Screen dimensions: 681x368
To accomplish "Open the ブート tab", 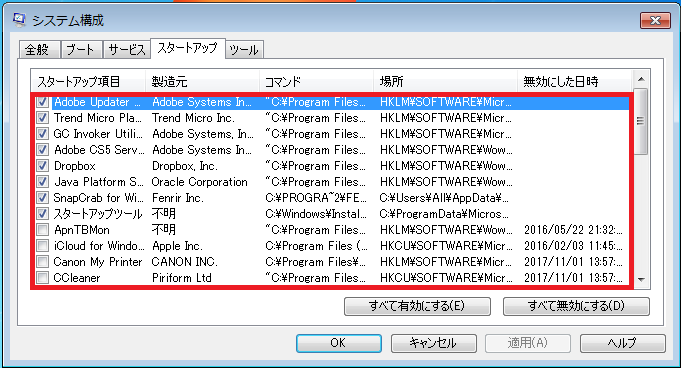I will (x=81, y=50).
